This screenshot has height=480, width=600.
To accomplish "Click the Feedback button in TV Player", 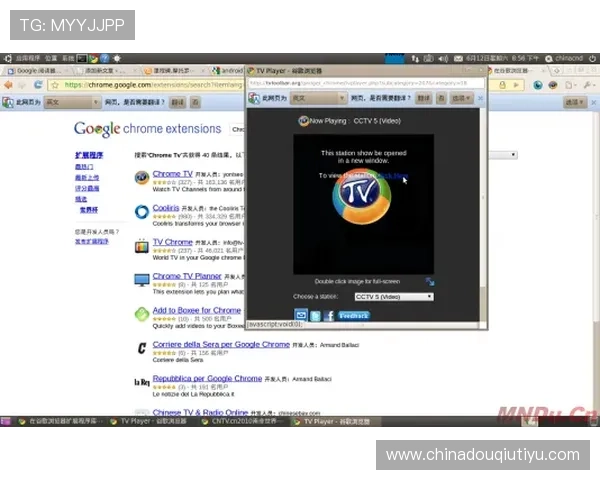I will click(354, 316).
